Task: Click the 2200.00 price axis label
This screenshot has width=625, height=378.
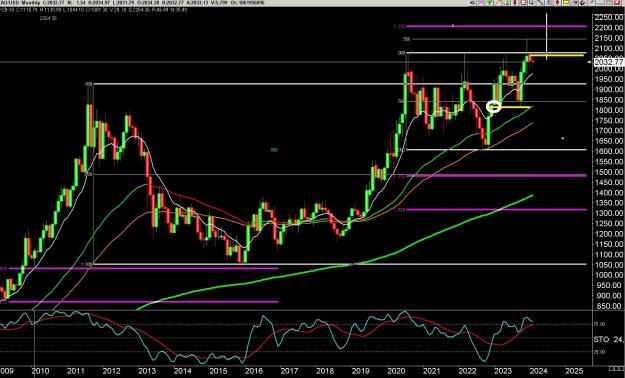Action: [x=609, y=27]
